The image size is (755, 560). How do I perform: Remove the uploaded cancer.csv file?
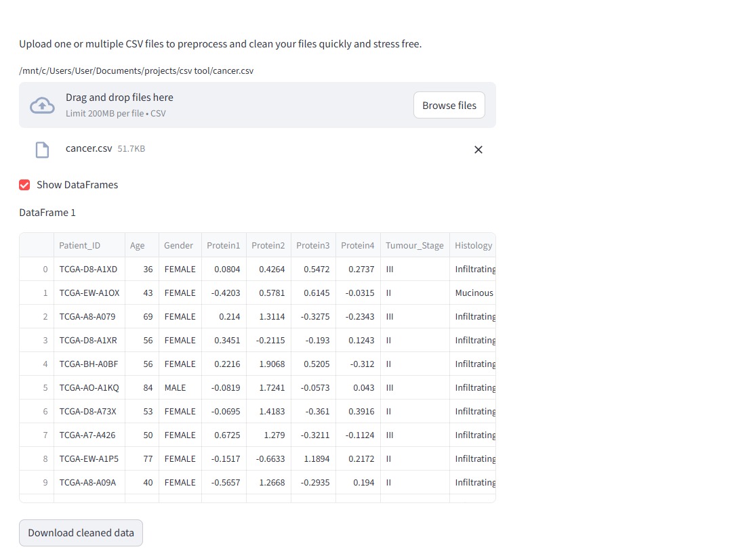click(x=478, y=150)
